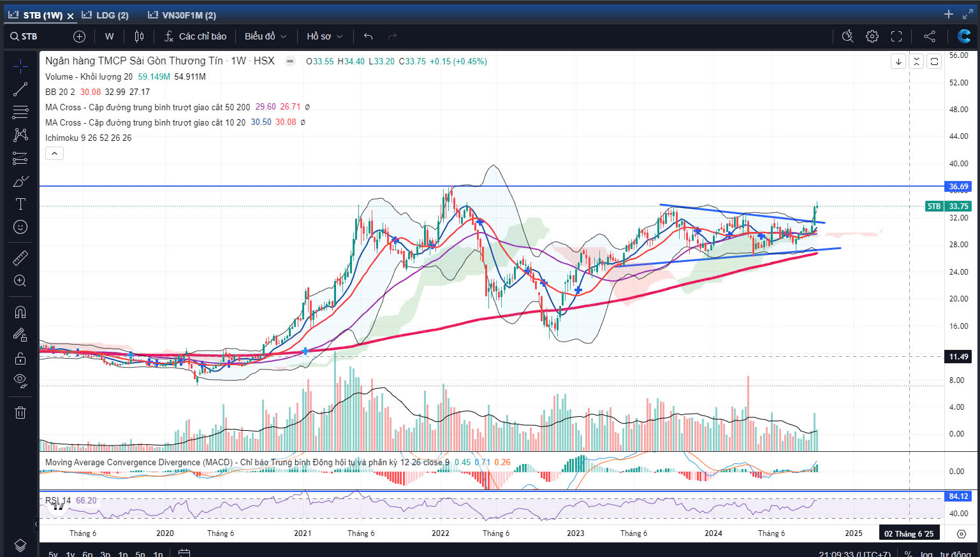Open the emoji and icons tool
980x557 pixels.
click(20, 227)
